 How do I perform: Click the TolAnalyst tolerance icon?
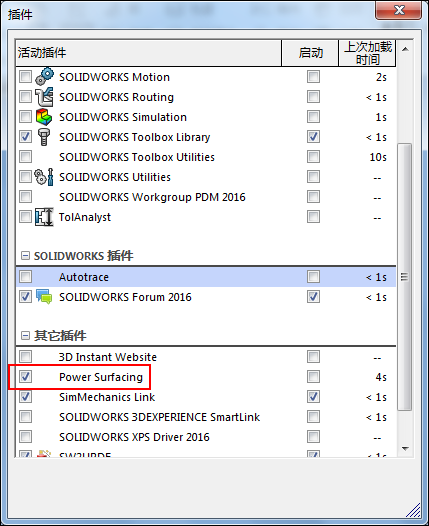[x=44, y=217]
